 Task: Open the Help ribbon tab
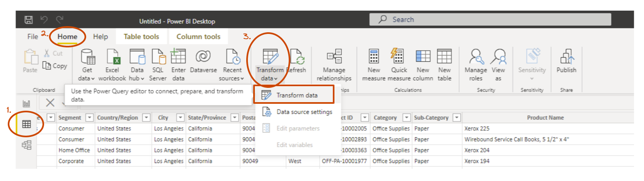click(x=100, y=37)
